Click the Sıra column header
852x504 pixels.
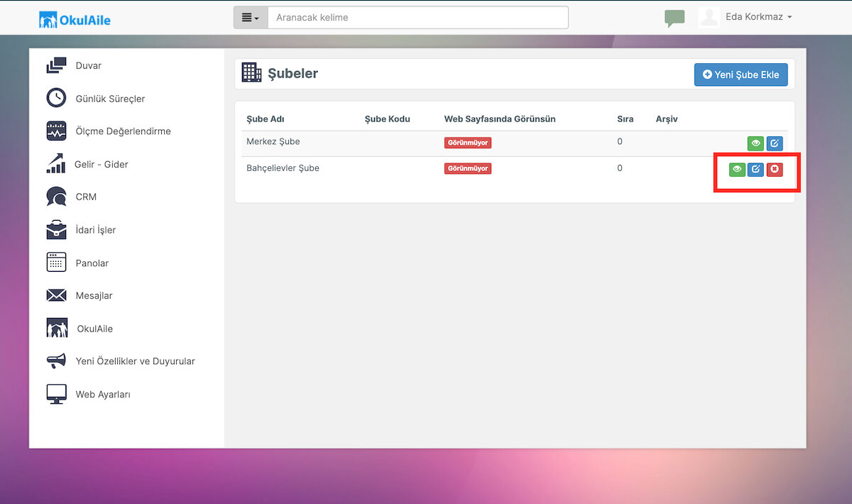[x=625, y=119]
